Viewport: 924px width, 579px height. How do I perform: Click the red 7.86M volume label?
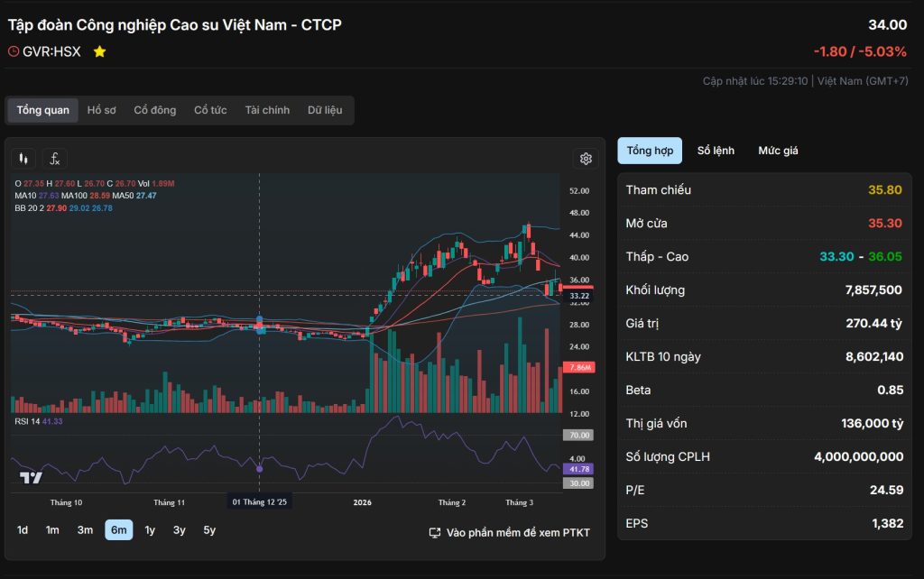(x=576, y=367)
